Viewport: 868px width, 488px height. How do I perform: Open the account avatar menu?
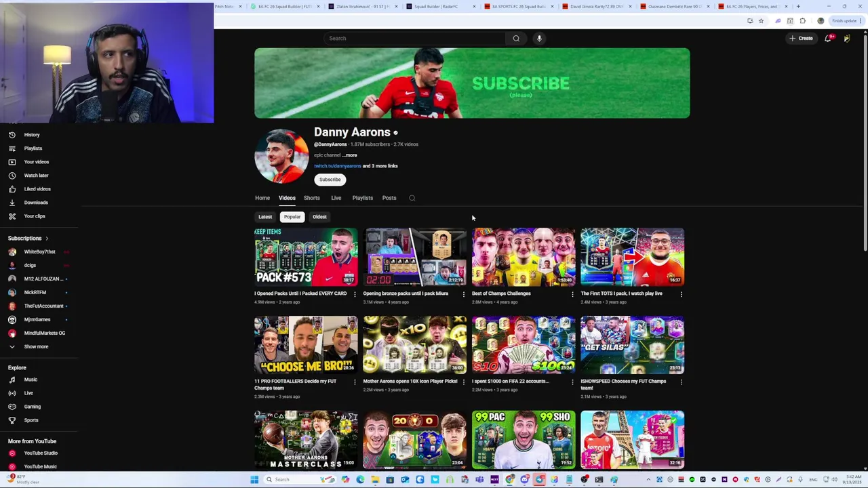(x=847, y=39)
